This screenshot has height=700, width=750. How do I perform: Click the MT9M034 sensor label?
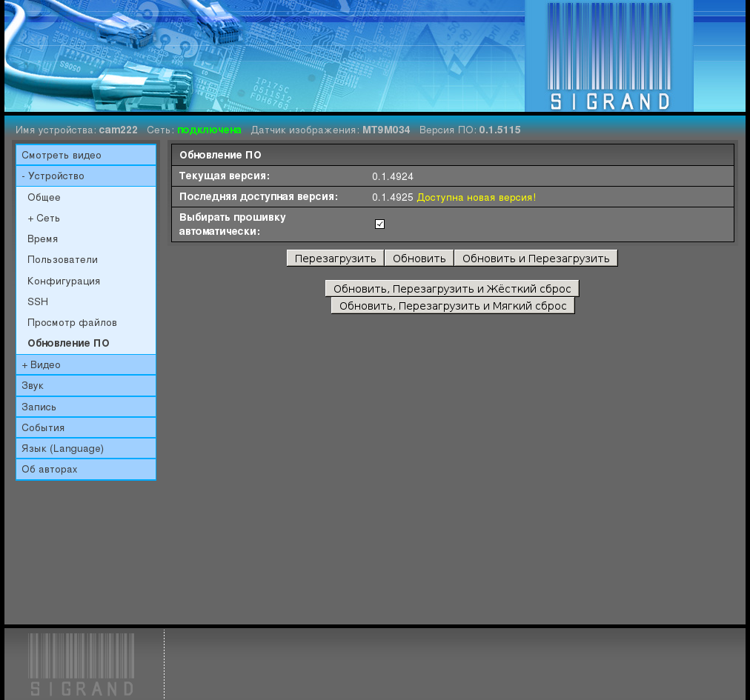pyautogui.click(x=386, y=130)
